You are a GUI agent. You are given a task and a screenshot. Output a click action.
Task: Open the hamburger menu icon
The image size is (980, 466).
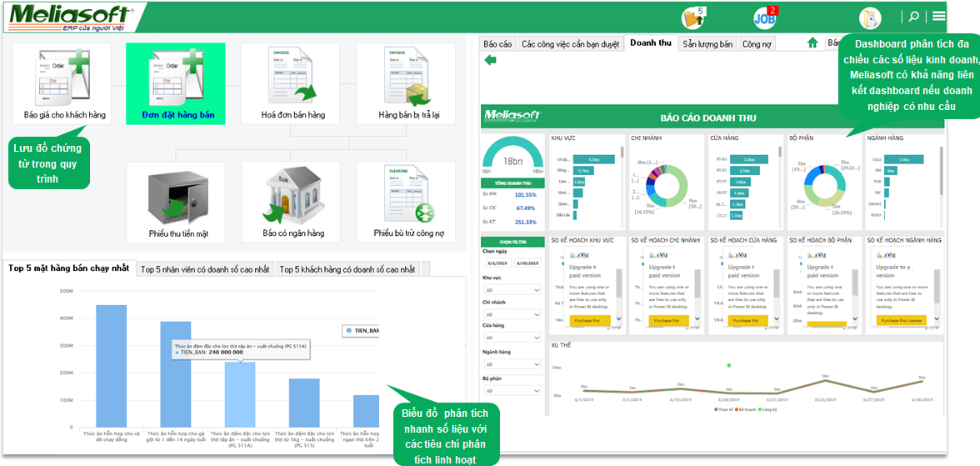938,17
